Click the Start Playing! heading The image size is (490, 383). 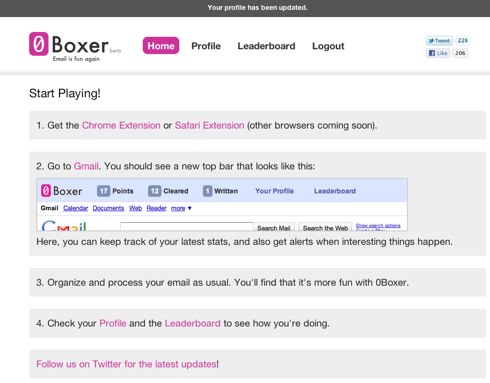tap(65, 93)
